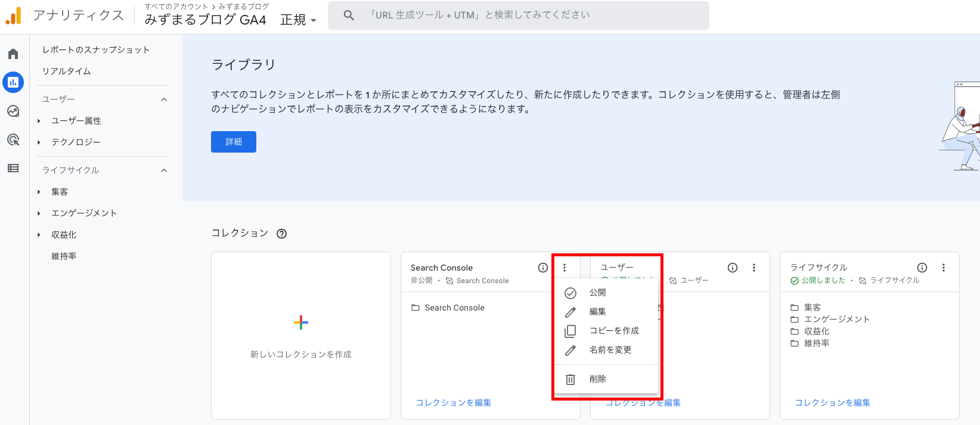Collapse the ユーザー section in sidebar
Image resolution: width=980 pixels, height=425 pixels.
(164, 100)
